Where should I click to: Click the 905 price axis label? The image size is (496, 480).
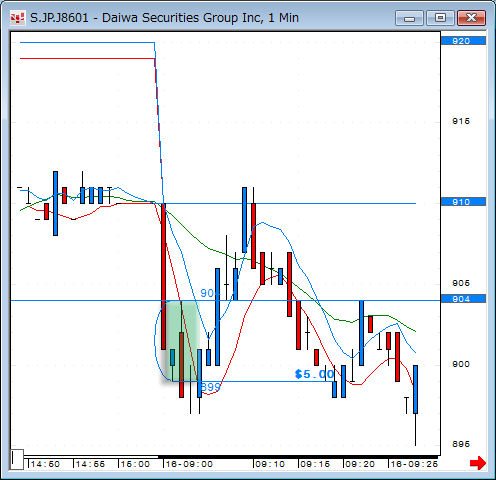pos(461,283)
